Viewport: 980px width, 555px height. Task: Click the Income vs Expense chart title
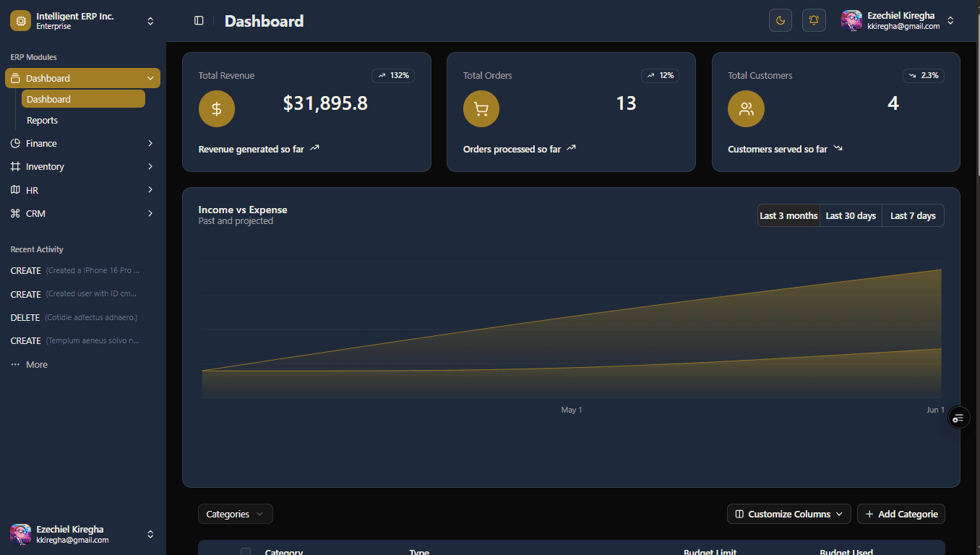pos(243,210)
